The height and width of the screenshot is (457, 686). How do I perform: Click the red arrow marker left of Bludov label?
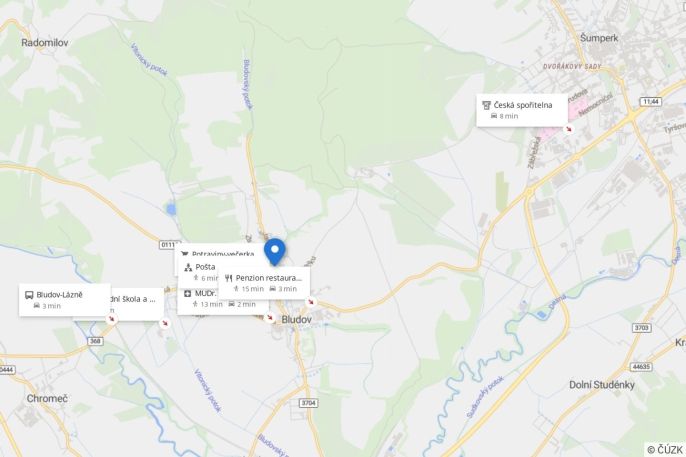click(x=270, y=318)
